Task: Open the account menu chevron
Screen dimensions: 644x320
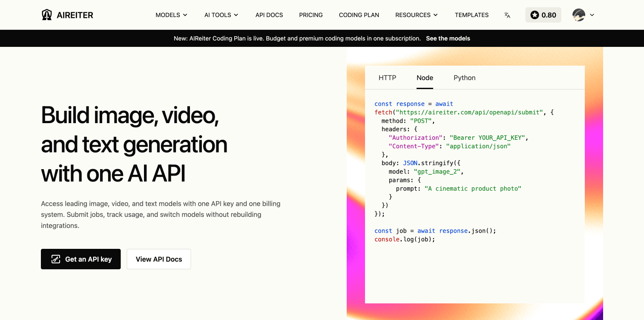Action: click(592, 15)
